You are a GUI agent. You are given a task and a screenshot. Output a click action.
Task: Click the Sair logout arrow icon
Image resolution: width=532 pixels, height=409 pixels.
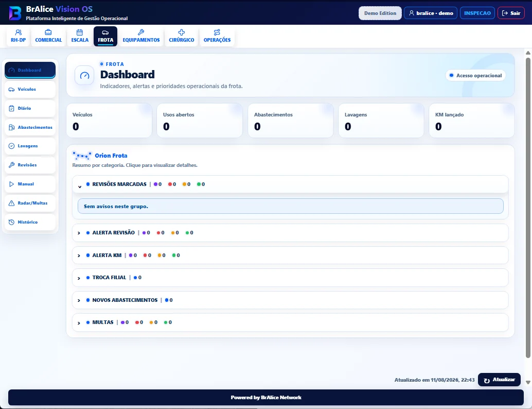505,13
